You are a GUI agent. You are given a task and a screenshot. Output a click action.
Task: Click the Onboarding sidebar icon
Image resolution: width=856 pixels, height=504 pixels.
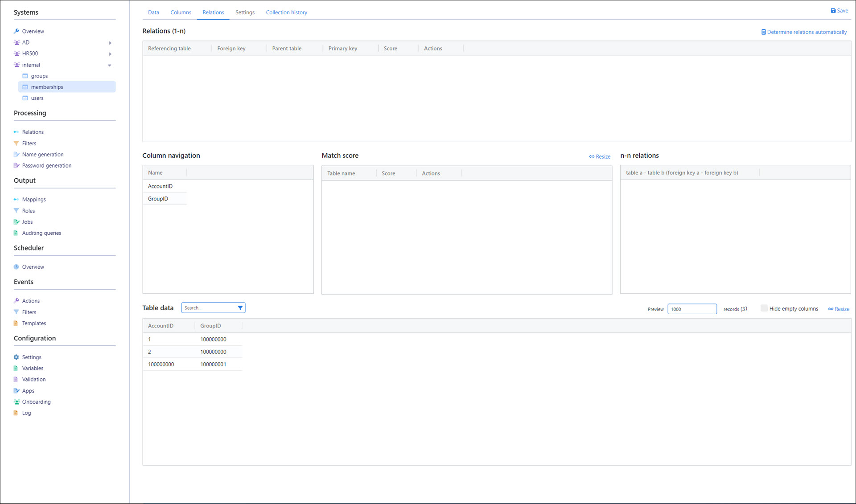16,402
